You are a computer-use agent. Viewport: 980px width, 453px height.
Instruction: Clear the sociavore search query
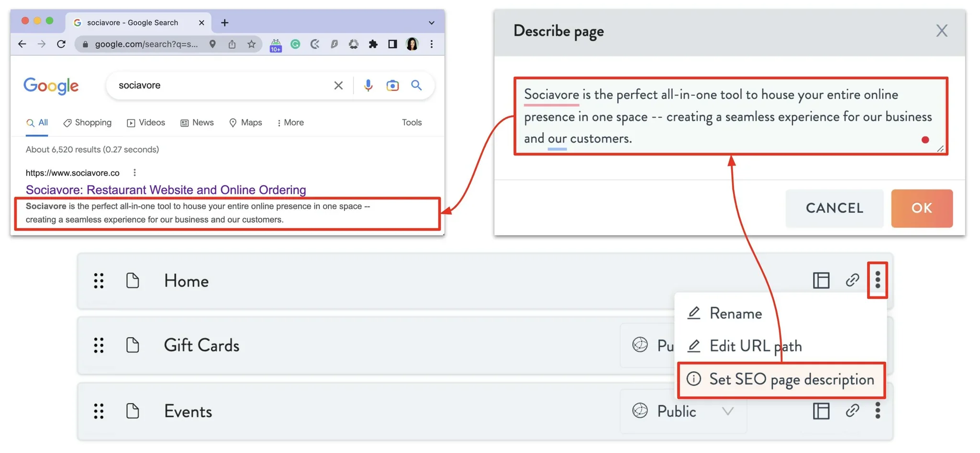click(338, 85)
